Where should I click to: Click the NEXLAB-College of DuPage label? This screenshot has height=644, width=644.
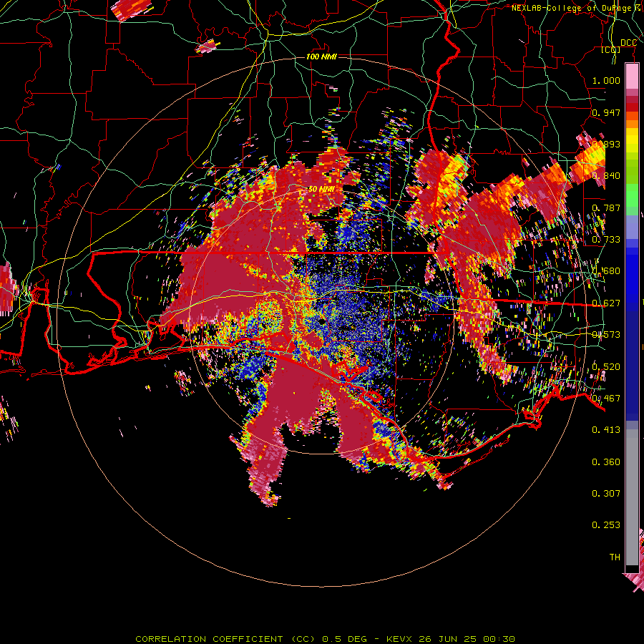pyautogui.click(x=571, y=8)
